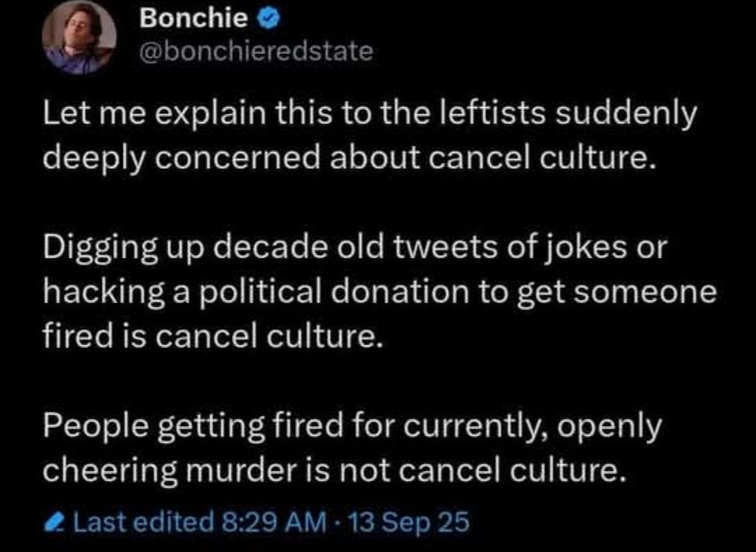
Task: Click the "Last edited" label
Action: [x=143, y=523]
